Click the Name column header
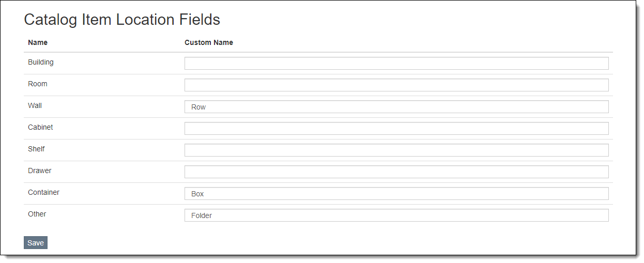This screenshot has width=644, height=263. pyautogui.click(x=38, y=42)
